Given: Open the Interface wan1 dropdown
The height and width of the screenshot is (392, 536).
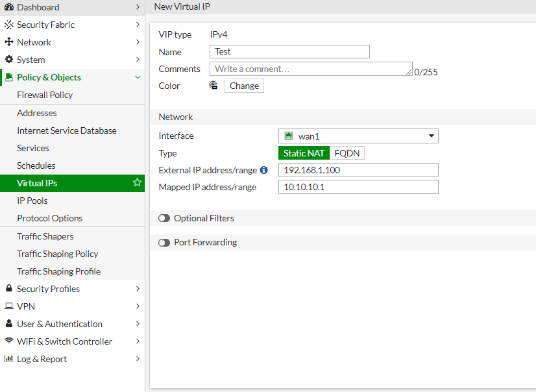Looking at the screenshot, I should click(x=431, y=136).
